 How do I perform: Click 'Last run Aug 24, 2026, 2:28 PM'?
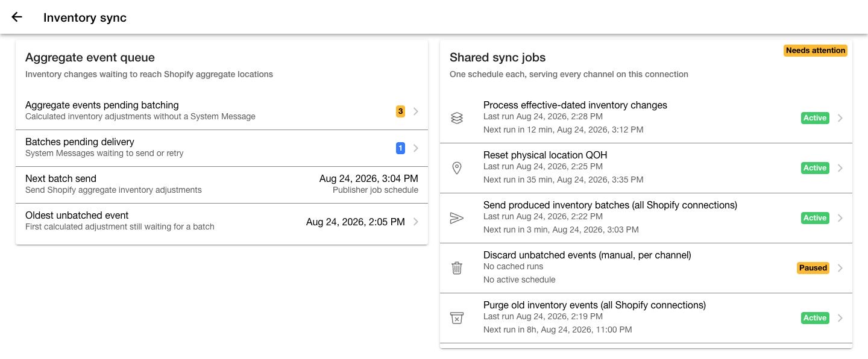pyautogui.click(x=543, y=116)
